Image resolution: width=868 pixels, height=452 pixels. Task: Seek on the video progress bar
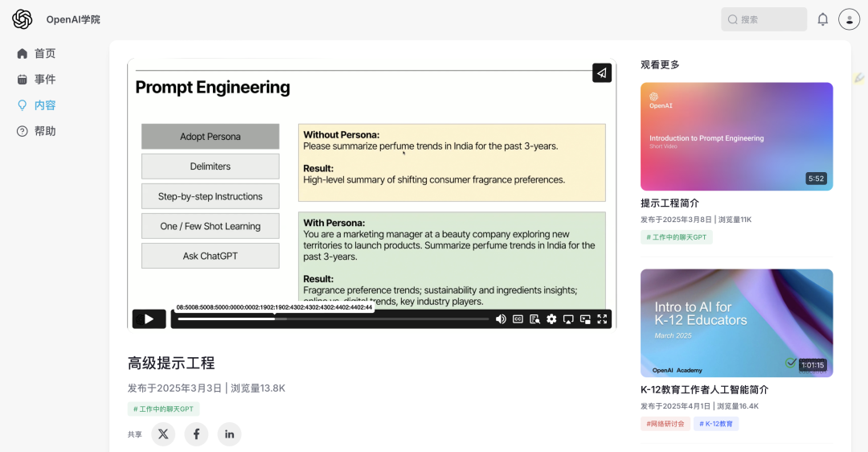pyautogui.click(x=334, y=319)
